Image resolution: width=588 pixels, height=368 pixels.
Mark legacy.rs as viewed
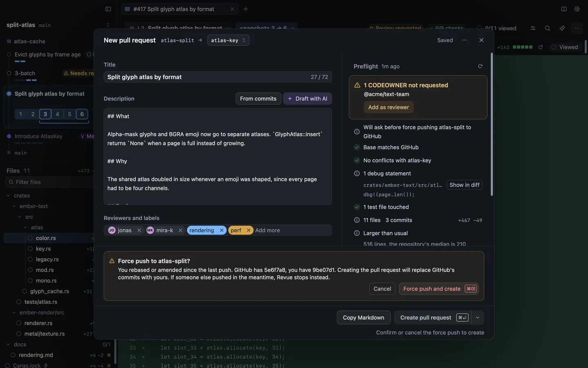click(x=30, y=259)
